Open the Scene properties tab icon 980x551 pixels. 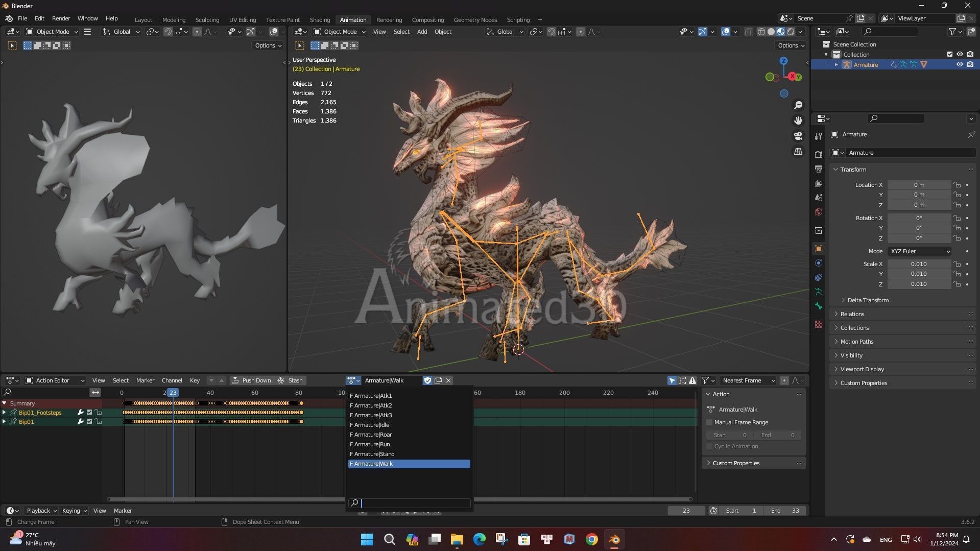pos(819,197)
